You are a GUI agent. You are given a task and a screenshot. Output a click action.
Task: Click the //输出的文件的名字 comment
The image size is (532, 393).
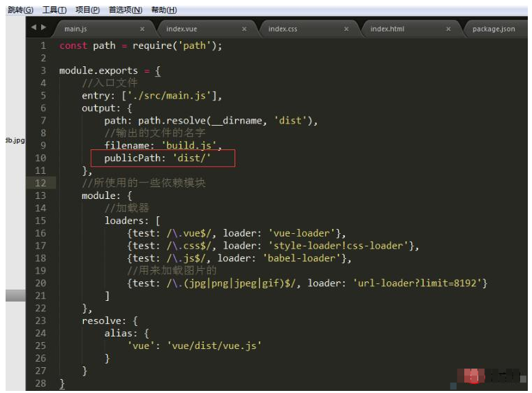point(155,133)
